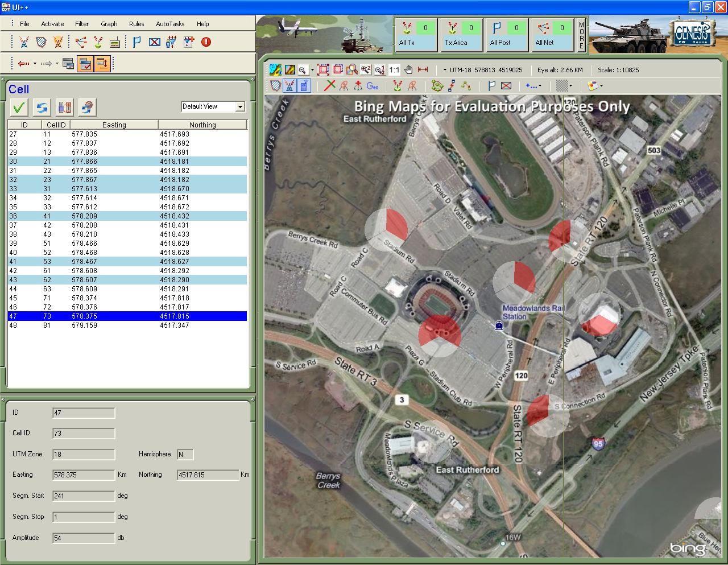Open the Activate menu

coord(52,24)
